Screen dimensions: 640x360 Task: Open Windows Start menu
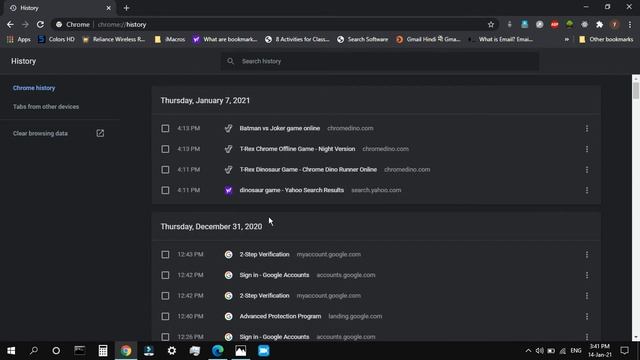click(11, 351)
